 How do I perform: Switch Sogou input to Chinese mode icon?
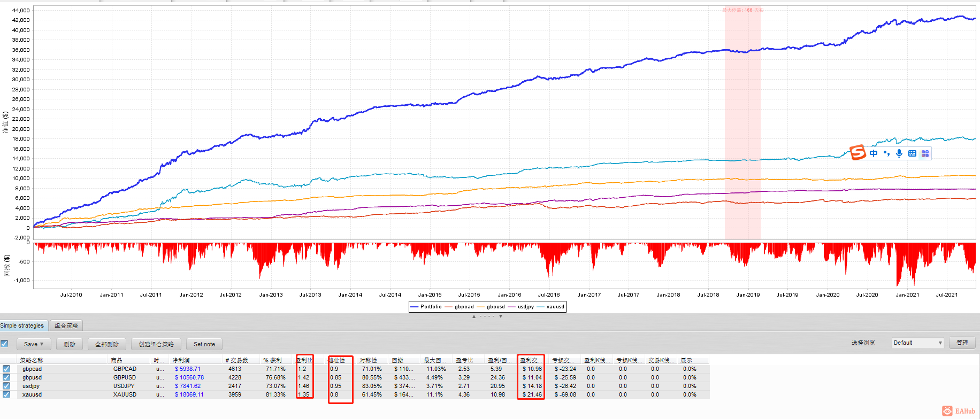coord(874,153)
